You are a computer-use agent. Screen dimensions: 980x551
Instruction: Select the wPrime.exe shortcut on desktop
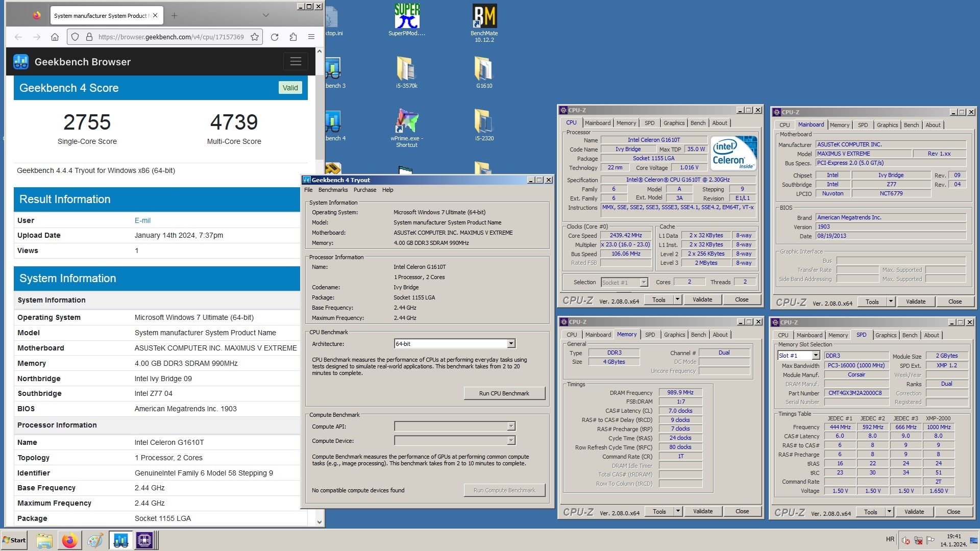click(x=407, y=128)
